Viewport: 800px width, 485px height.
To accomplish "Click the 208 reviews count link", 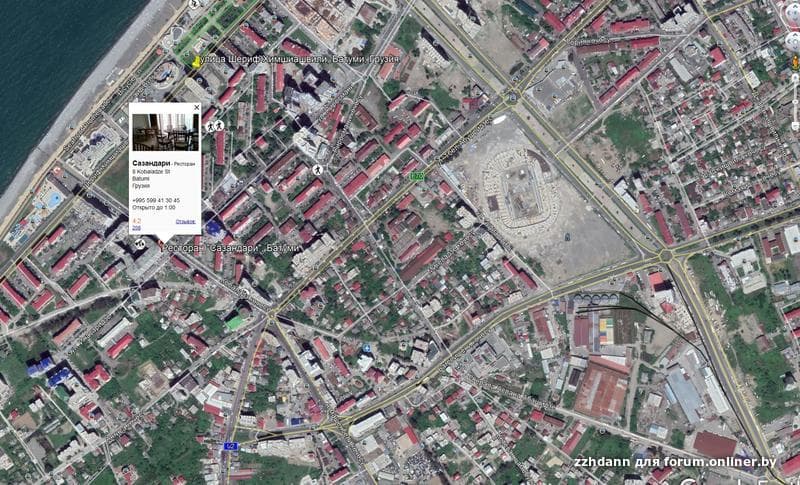I will (x=136, y=227).
